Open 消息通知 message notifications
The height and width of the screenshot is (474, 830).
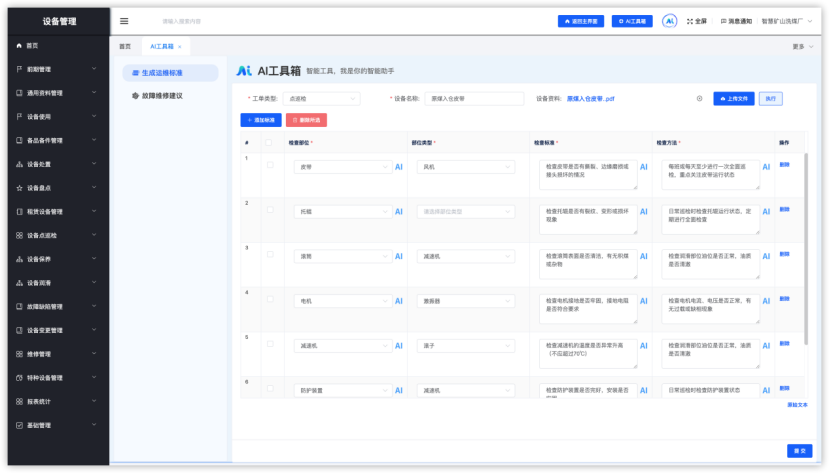[736, 22]
